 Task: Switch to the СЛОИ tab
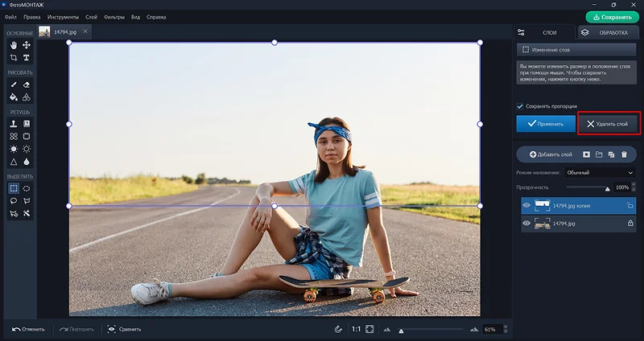click(x=544, y=32)
